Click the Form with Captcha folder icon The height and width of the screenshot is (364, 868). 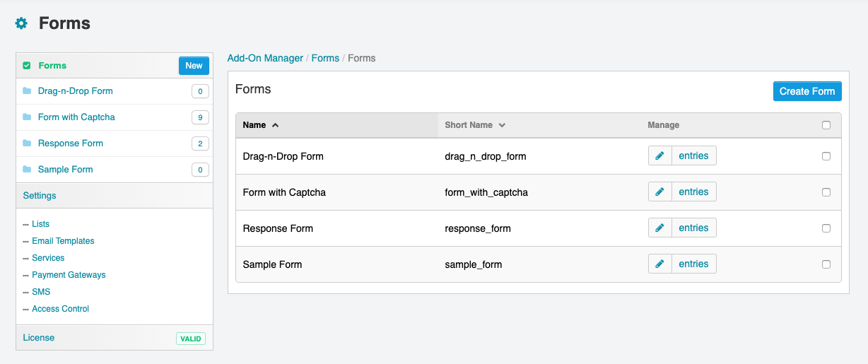click(27, 117)
